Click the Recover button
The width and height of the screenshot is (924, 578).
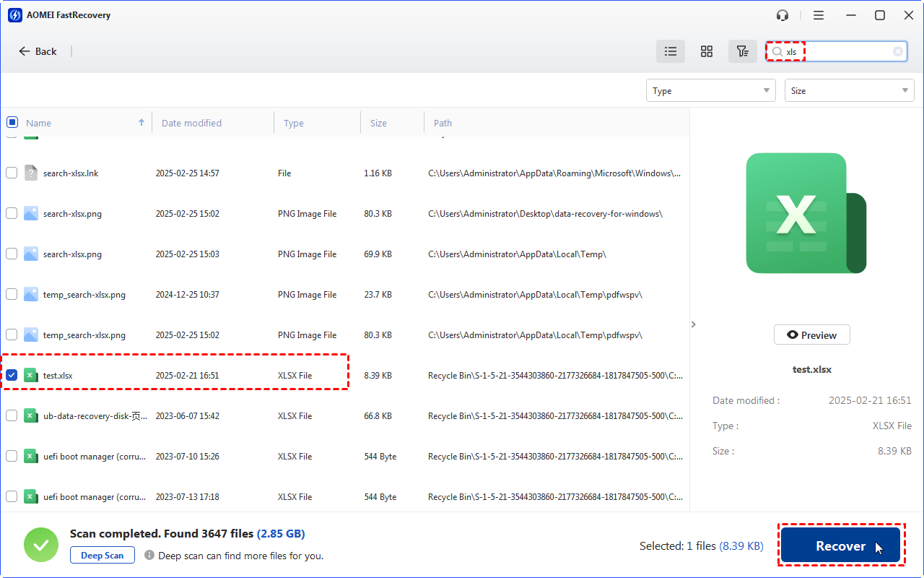click(x=841, y=545)
